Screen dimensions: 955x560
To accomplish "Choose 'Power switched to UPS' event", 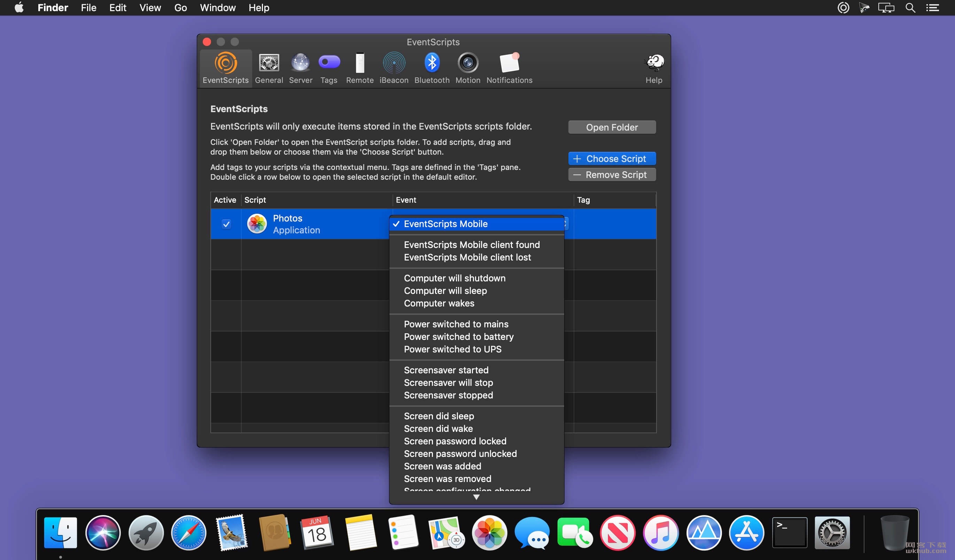I will coord(477,349).
